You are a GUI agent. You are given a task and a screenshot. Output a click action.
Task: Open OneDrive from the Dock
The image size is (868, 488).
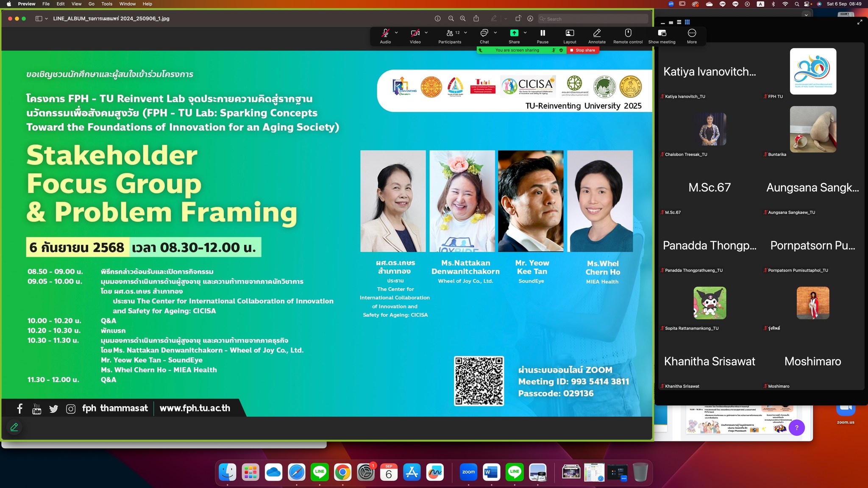273,472
